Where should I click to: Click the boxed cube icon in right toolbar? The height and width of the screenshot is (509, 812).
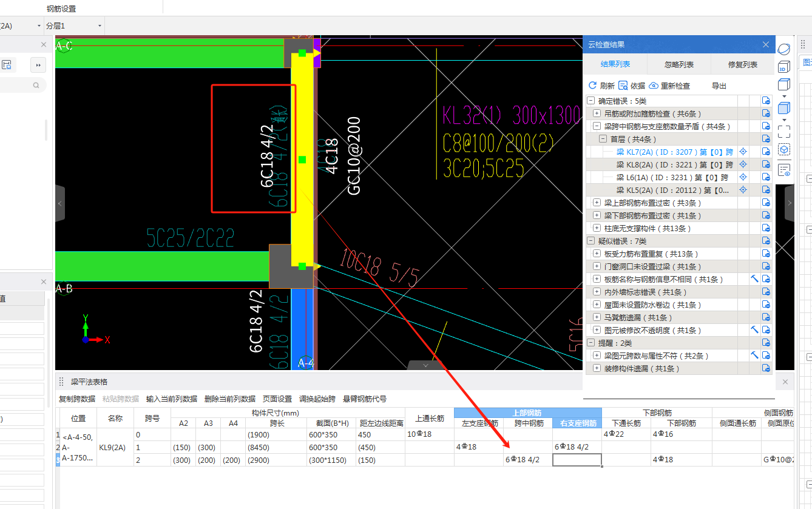784,149
